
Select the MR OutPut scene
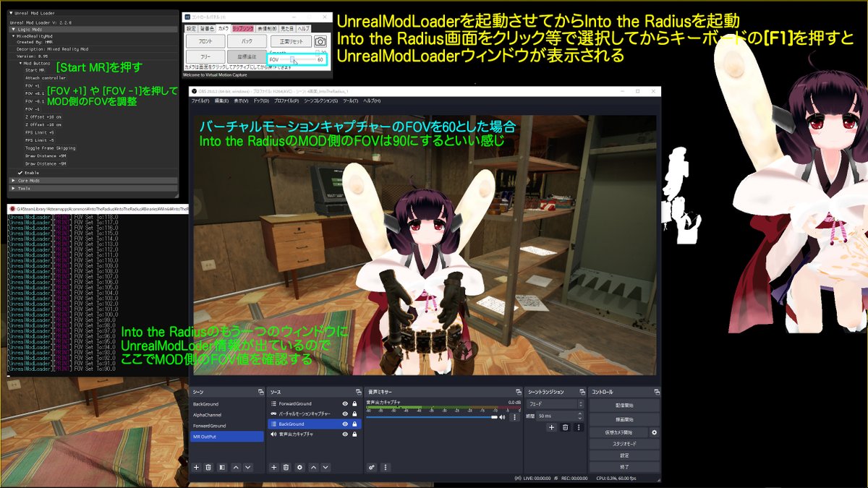tap(226, 437)
